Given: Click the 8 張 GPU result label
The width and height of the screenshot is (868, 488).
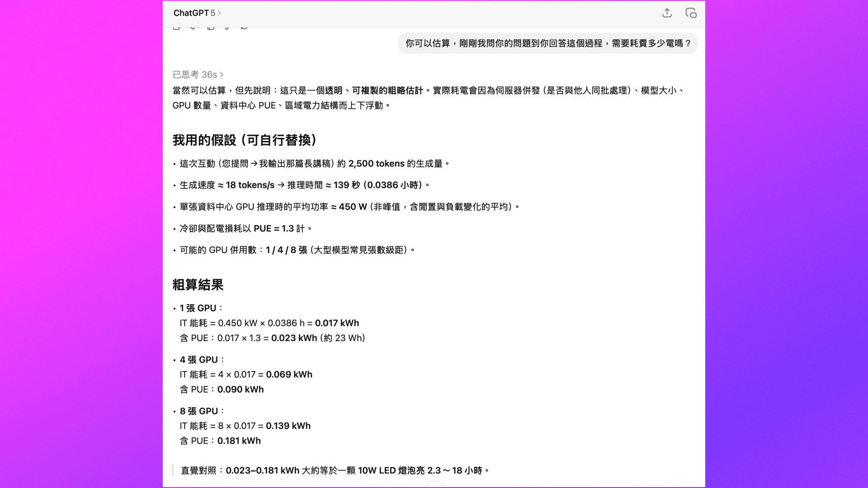Looking at the screenshot, I should pos(202,411).
